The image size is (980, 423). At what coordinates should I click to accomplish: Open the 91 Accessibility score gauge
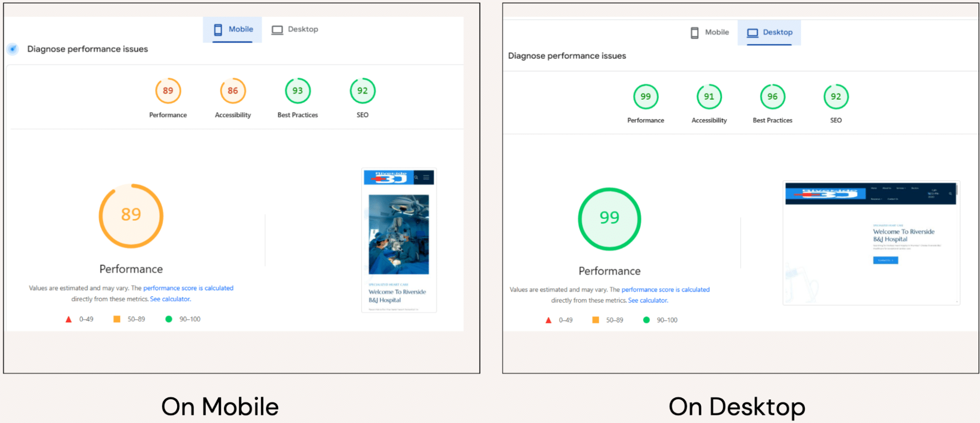tap(709, 97)
